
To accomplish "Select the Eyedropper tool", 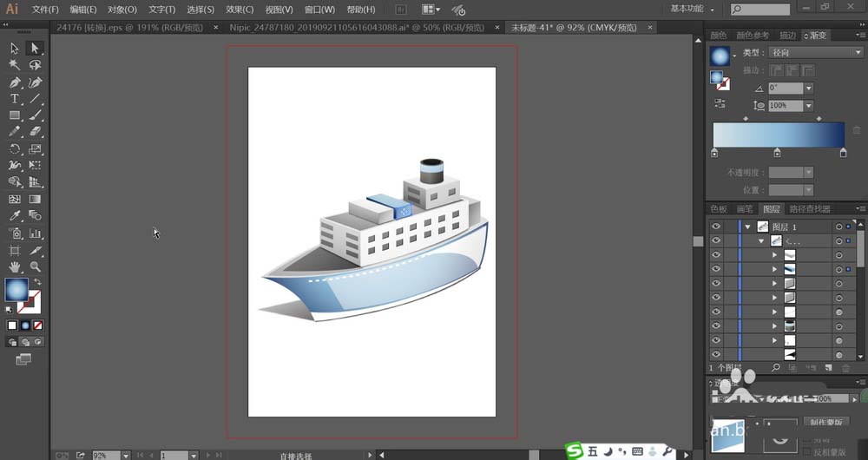I will [x=15, y=215].
